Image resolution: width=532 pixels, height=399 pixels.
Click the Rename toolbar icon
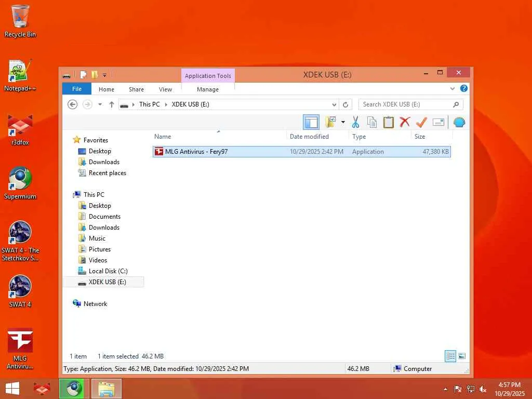click(x=438, y=122)
